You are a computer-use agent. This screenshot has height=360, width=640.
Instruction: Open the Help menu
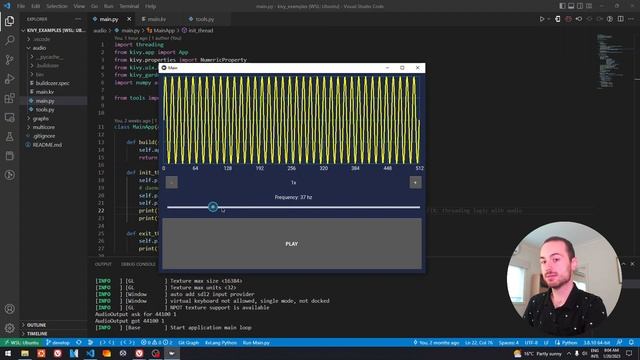pos(150,6)
